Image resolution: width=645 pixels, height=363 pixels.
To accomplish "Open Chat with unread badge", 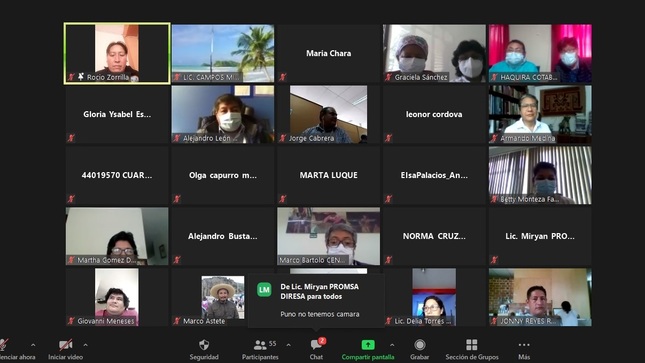I will [317, 344].
